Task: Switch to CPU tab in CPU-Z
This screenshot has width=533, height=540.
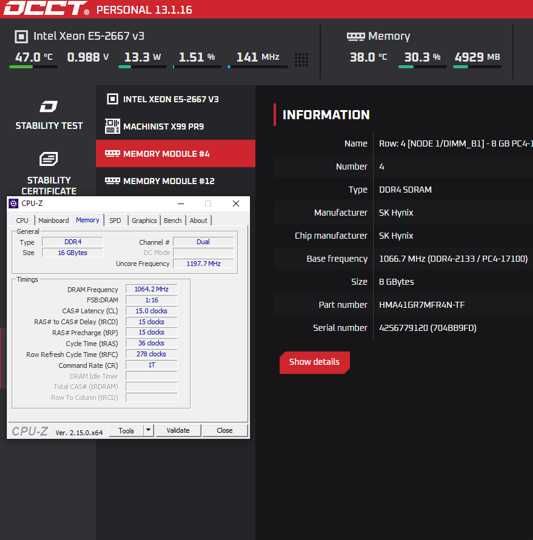Action: pos(22,220)
